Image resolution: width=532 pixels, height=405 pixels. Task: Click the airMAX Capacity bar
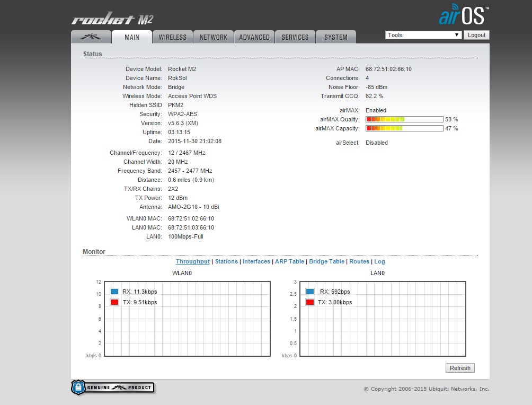[x=404, y=128]
